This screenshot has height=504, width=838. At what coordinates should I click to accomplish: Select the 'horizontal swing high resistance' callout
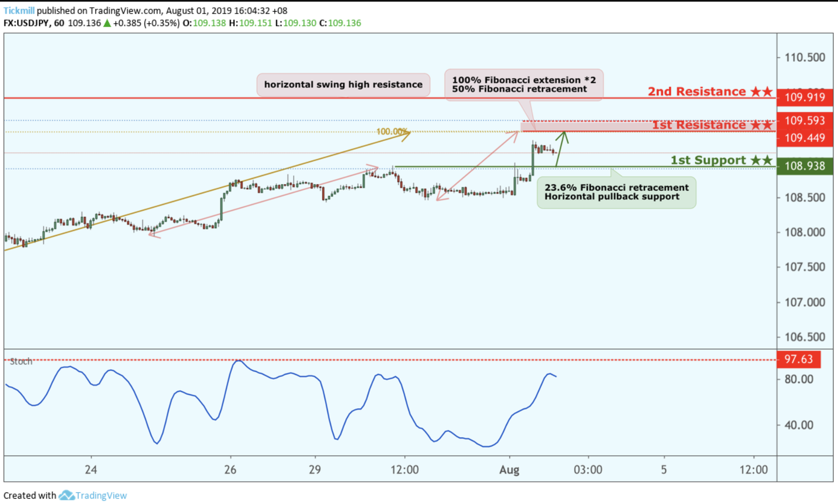[x=343, y=85]
